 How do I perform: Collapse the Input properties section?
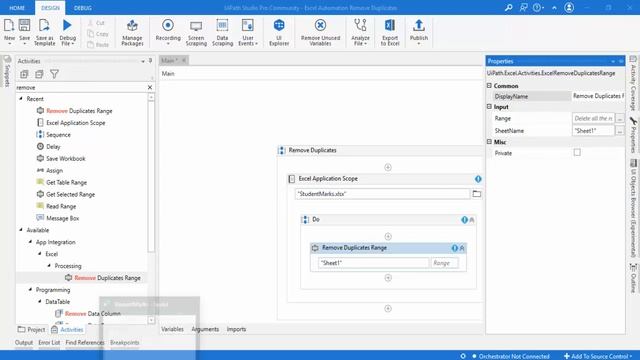[x=489, y=107]
